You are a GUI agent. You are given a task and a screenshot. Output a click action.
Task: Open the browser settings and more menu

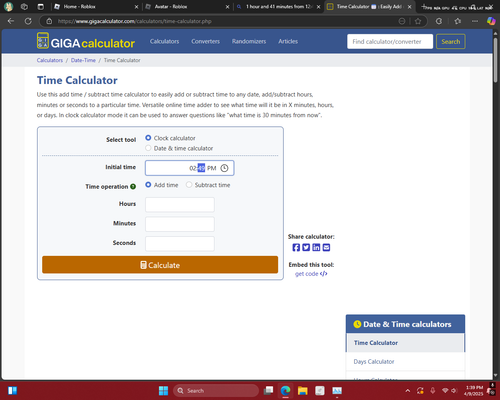pyautogui.click(x=475, y=21)
